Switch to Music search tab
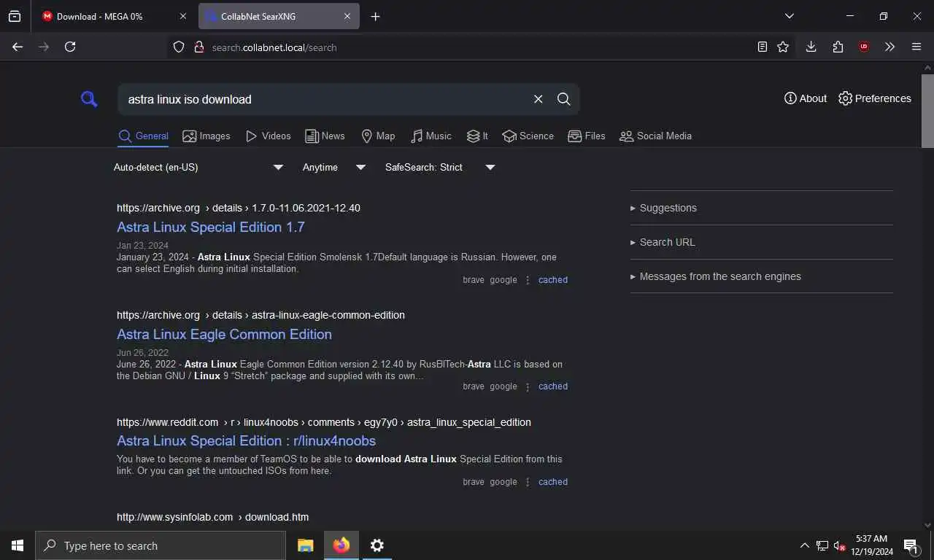 pyautogui.click(x=431, y=136)
